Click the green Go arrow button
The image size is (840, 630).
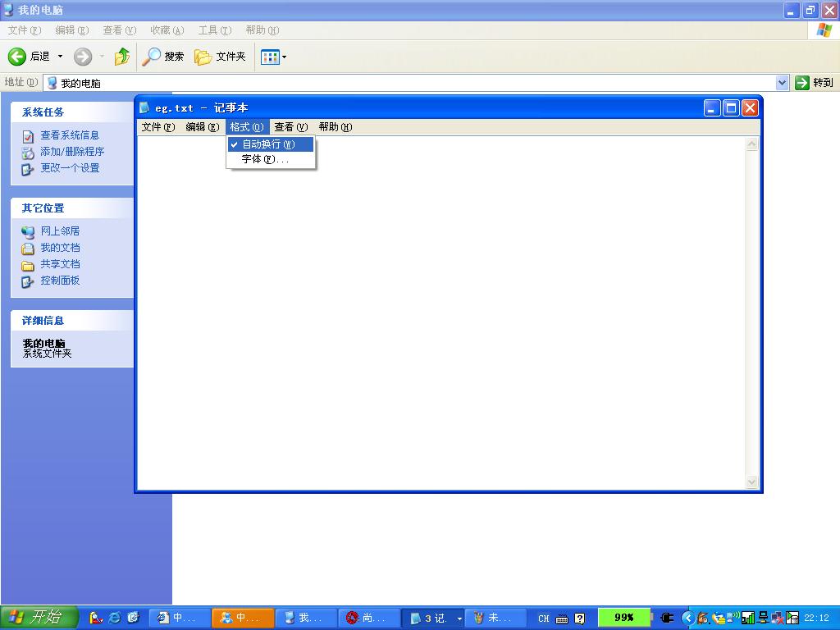802,83
